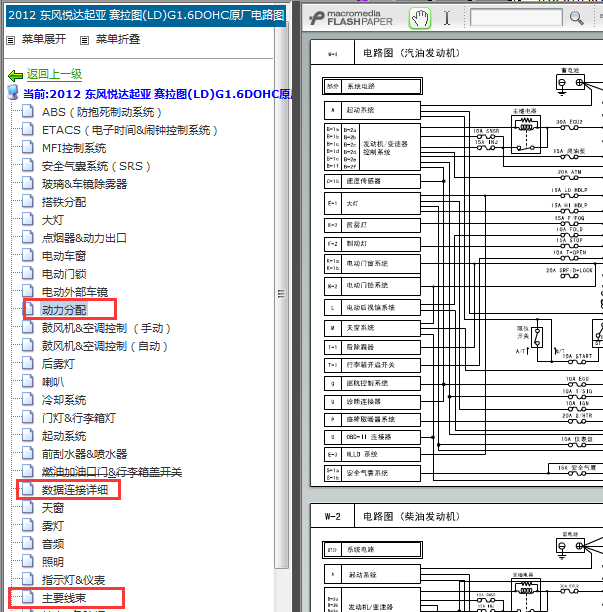The image size is (603, 612).
Task: Click 起动系统 box in gasoline circuit diagram
Action: coord(372,110)
